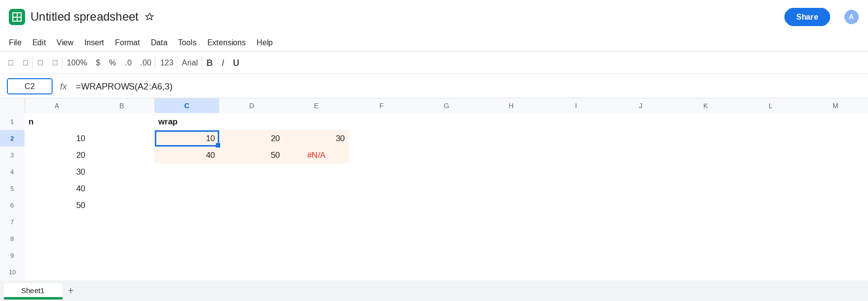Apply currency format with dollar icon
Screen dimensions: 868x301
(98, 63)
